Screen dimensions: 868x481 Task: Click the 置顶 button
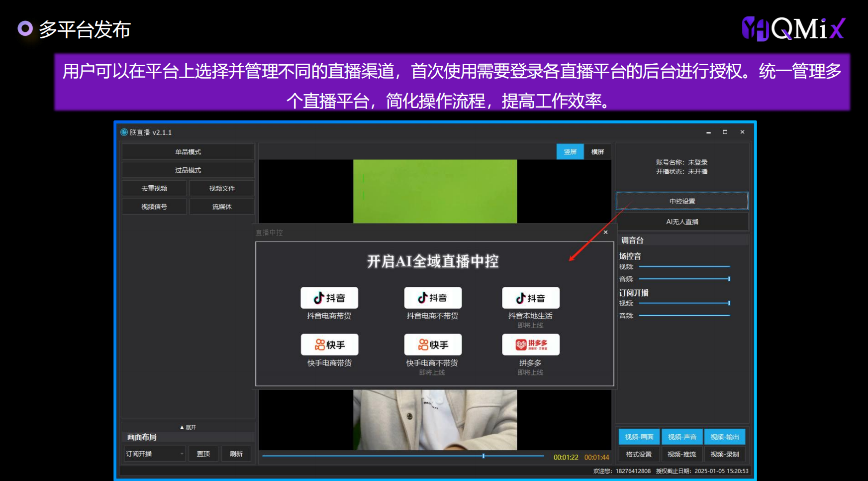[x=203, y=454]
